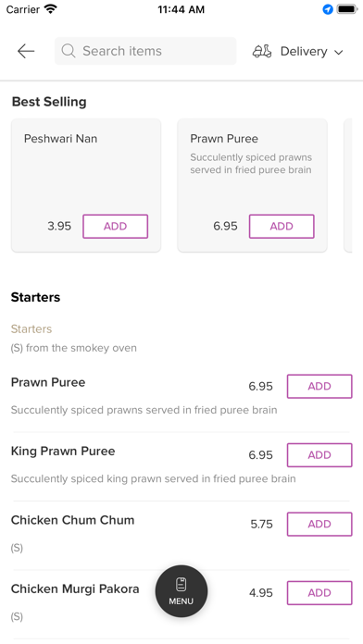
Task: Expand the Delivery dropdown chevron
Action: [x=338, y=52]
